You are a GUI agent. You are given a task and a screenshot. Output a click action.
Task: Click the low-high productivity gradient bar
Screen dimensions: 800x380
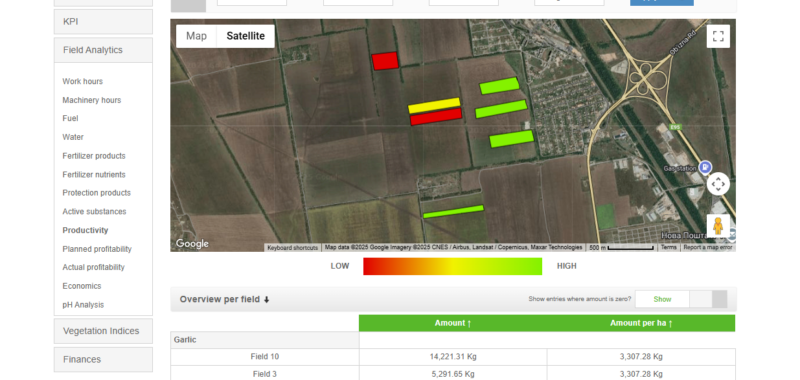tap(453, 266)
